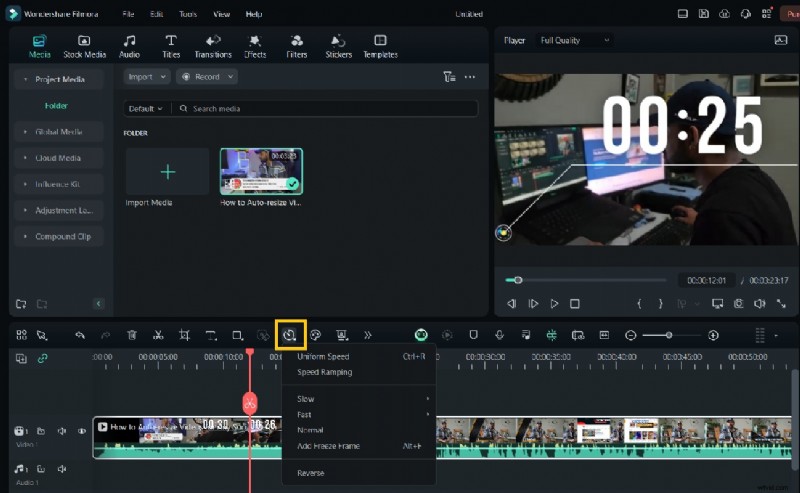Click Import Media tile

pos(167,172)
